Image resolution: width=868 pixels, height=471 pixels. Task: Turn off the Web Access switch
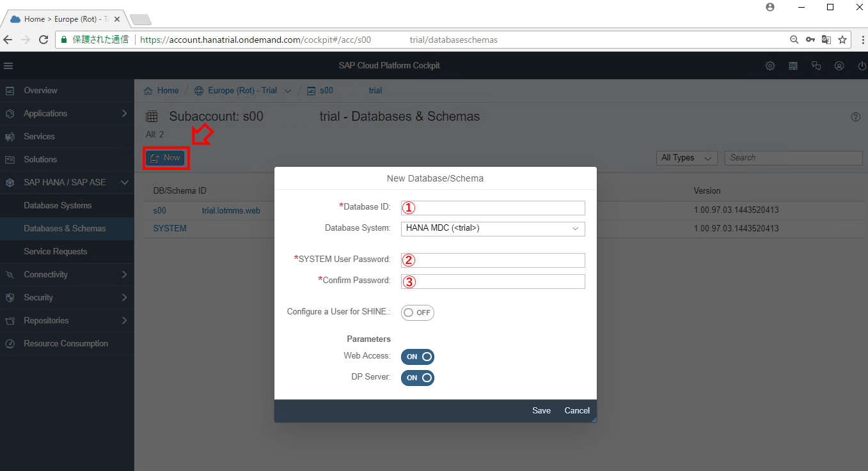pos(418,357)
